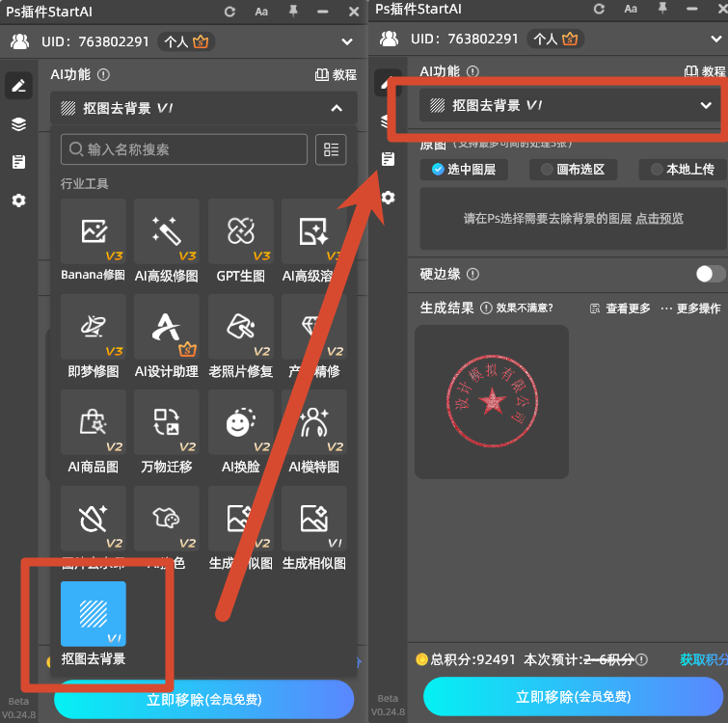Refresh the right StartAI panel

point(599,9)
